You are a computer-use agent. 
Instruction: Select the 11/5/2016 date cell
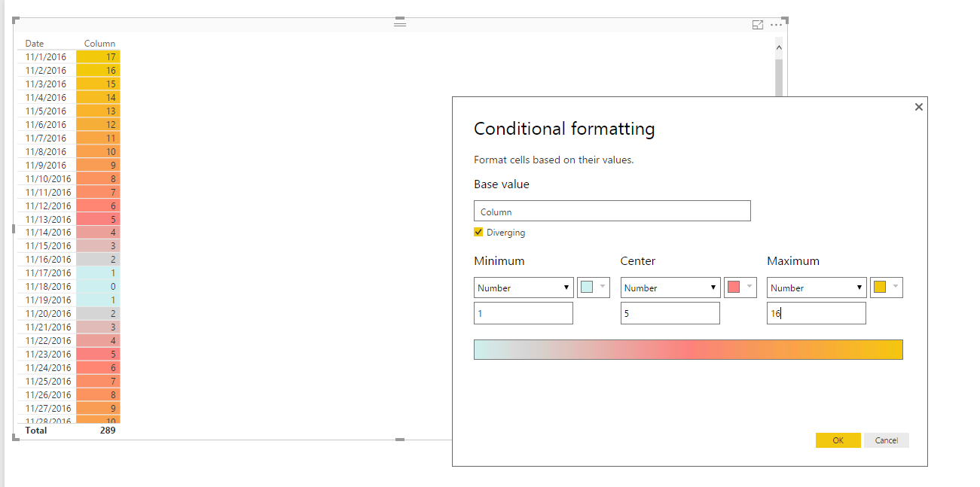[x=46, y=111]
